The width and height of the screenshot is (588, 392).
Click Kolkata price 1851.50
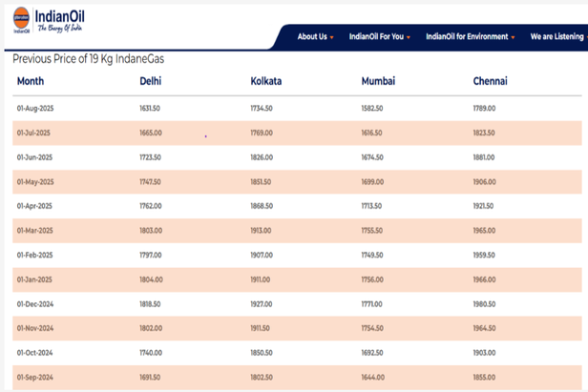(x=261, y=182)
